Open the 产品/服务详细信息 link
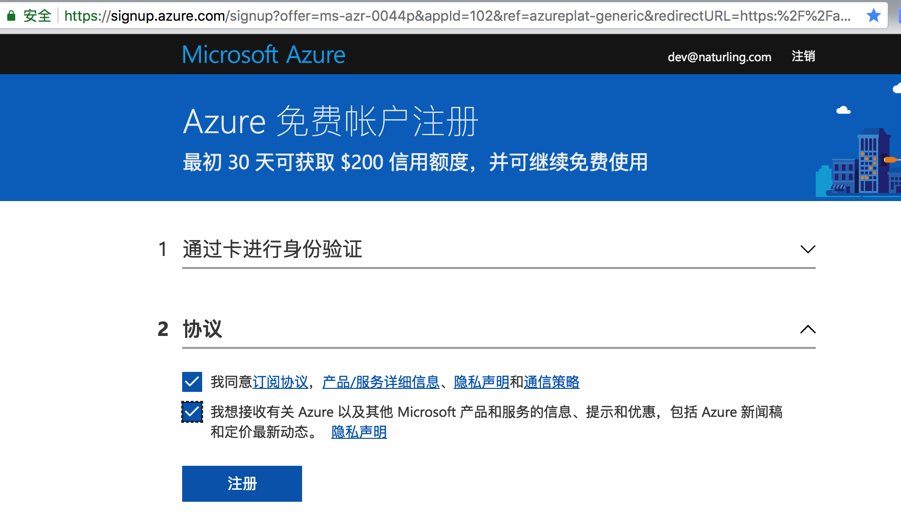 click(x=380, y=382)
